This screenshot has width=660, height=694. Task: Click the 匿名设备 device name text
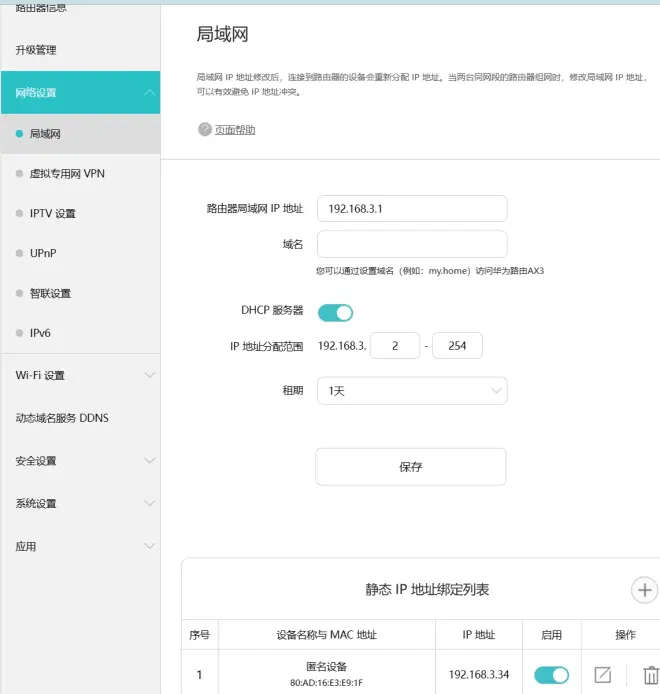[x=327, y=667]
